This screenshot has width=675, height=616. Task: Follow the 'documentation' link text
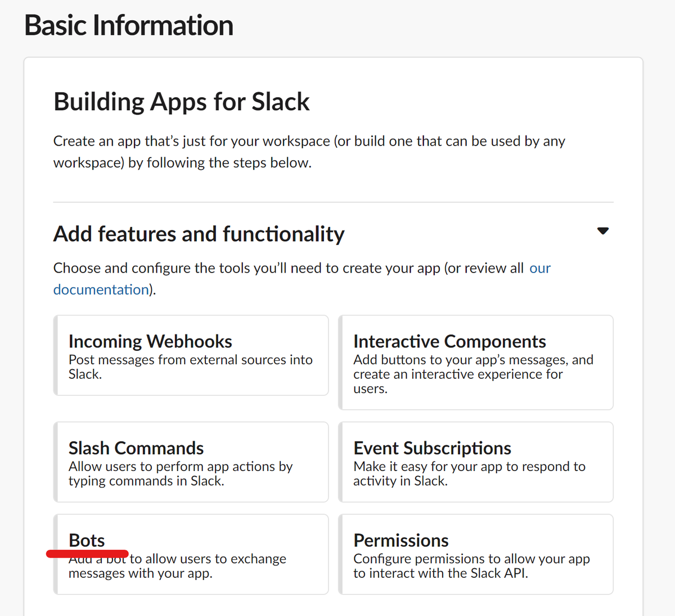coord(101,289)
